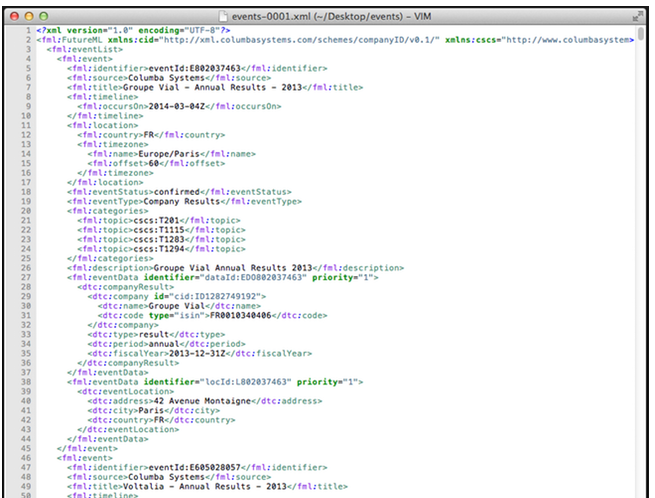
Task: Click timezone name Europe/Paris
Action: pyautogui.click(x=169, y=154)
